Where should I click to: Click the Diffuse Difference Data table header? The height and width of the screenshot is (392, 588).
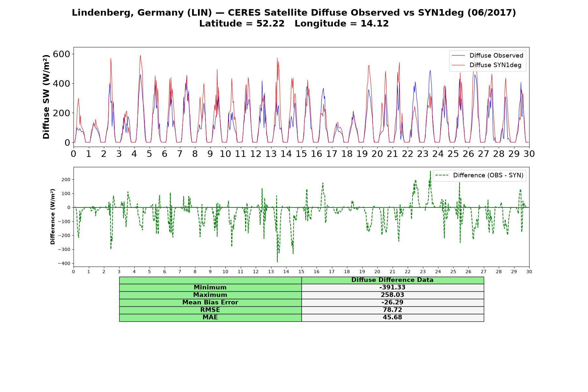(393, 280)
